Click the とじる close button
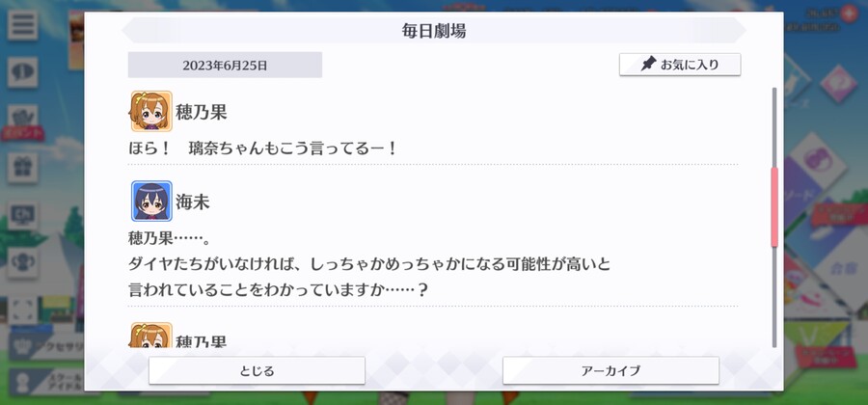This screenshot has height=405, width=868. point(257,370)
